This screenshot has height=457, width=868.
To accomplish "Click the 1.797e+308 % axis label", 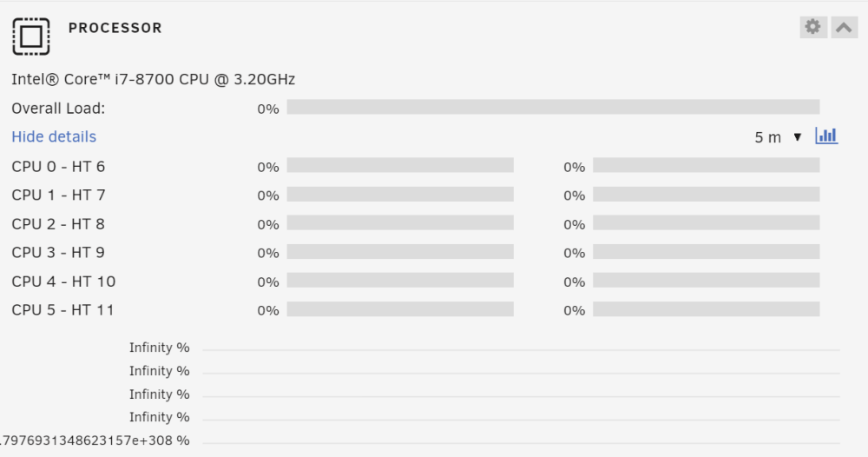I will [95, 441].
